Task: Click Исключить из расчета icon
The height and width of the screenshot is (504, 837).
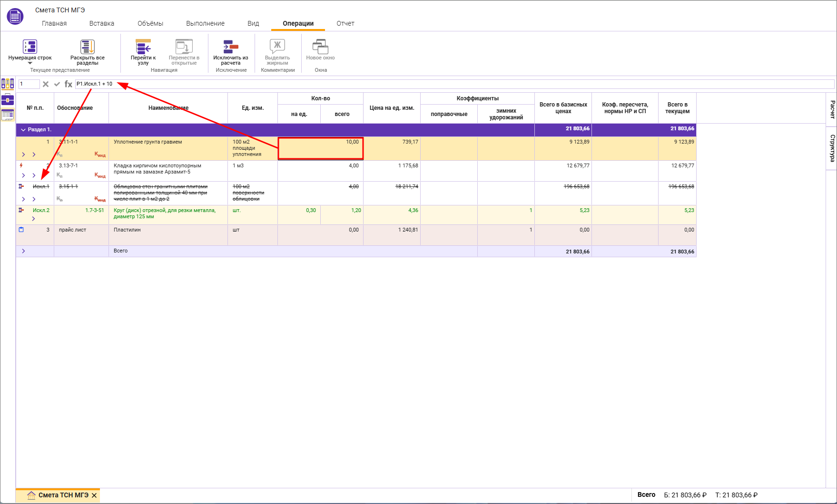Action: (x=231, y=47)
